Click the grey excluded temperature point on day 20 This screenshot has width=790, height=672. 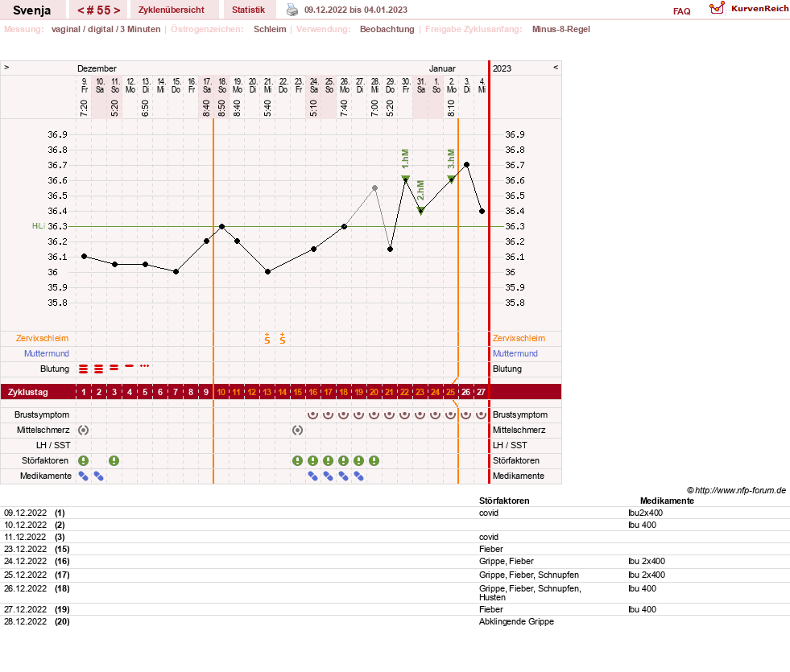point(374,188)
